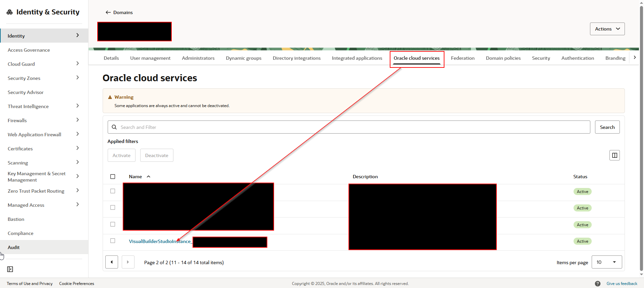
Task: Click Give us feedback link
Action: 622,284
